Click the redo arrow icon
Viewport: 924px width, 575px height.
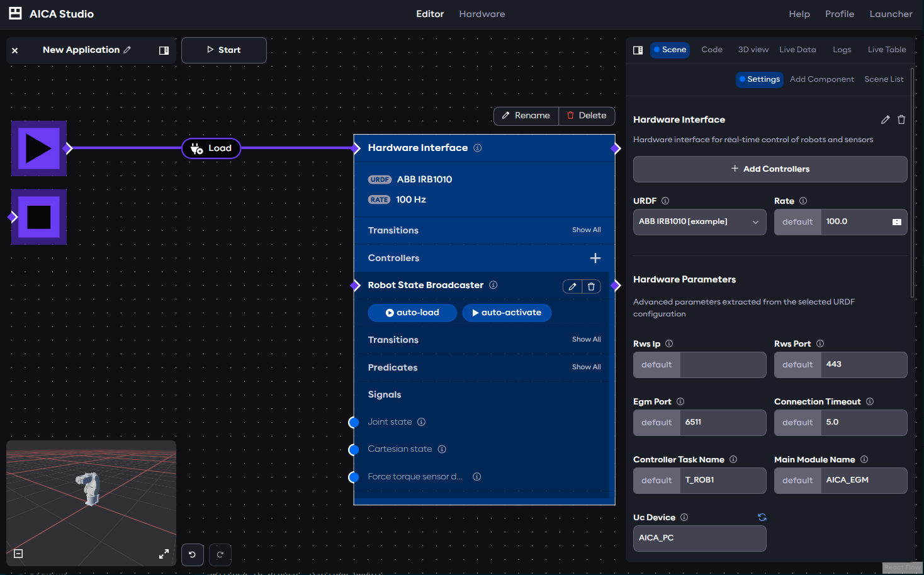coord(220,555)
